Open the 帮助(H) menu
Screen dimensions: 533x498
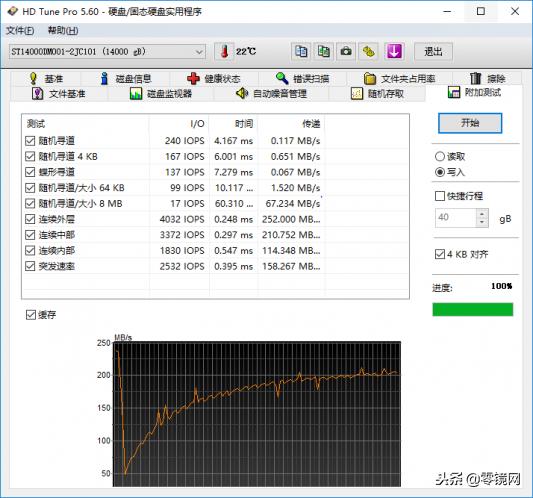pyautogui.click(x=63, y=31)
